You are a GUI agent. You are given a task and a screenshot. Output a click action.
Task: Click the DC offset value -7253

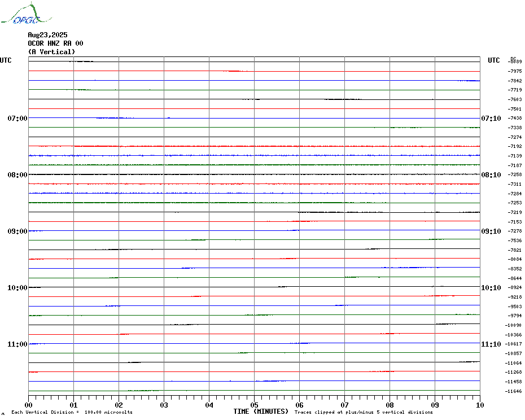(x=515, y=203)
